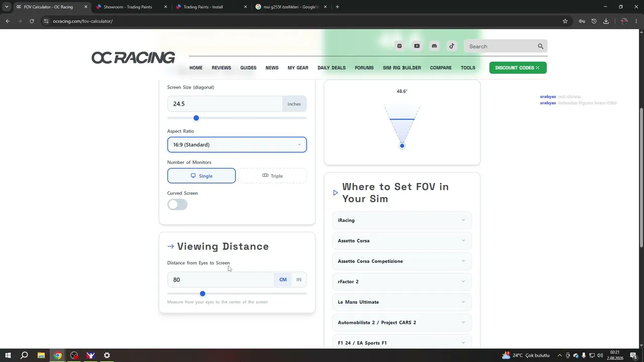Open the Settings gear in taskbar

click(107, 355)
